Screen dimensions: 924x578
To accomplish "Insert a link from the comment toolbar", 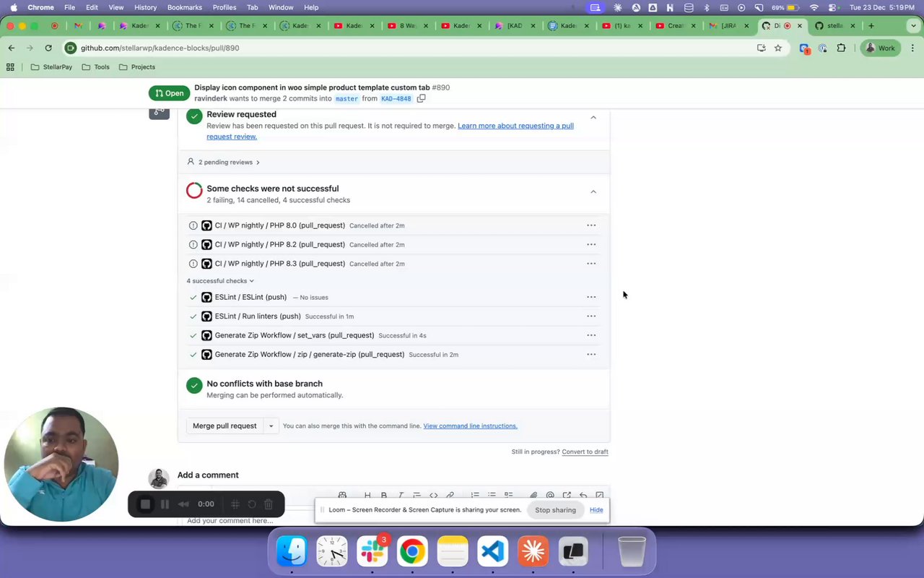I will coord(450,496).
